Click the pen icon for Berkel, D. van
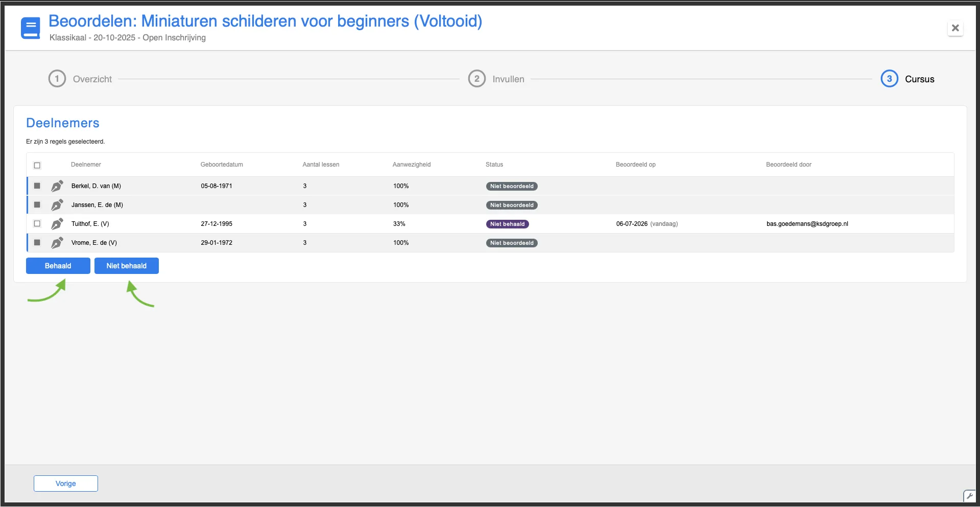 57,186
